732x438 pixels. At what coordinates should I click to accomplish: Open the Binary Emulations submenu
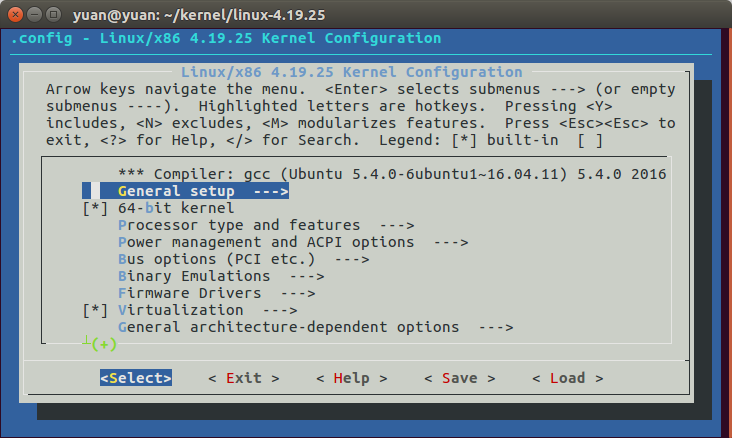[x=221, y=276]
